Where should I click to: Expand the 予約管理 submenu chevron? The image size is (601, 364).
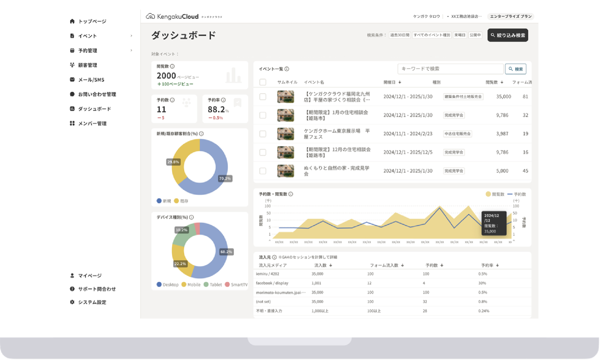(131, 50)
